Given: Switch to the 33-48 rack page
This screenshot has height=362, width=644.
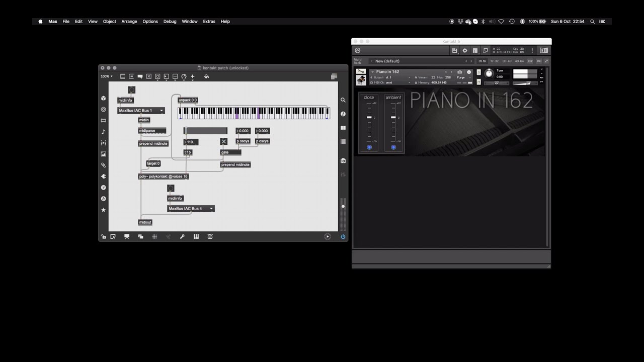Looking at the screenshot, I should [x=507, y=61].
